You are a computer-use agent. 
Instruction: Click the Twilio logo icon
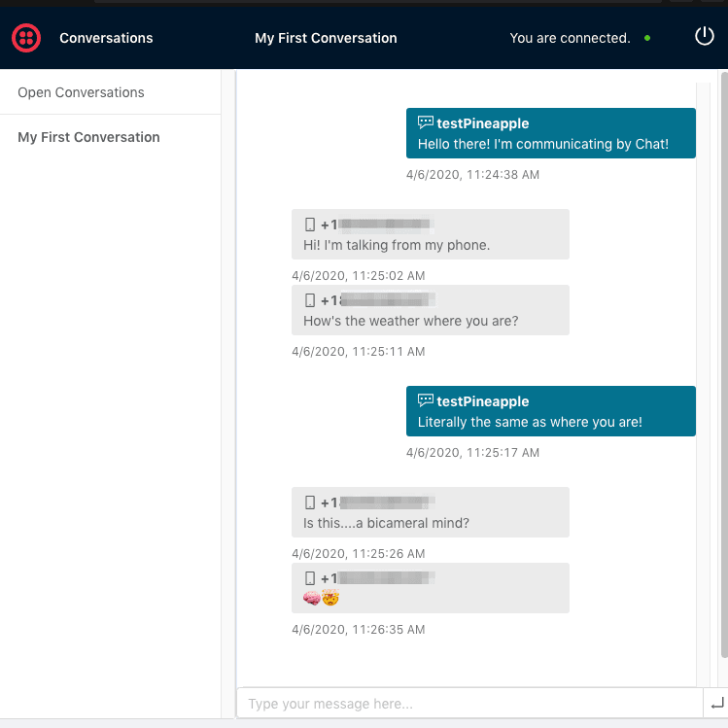pyautogui.click(x=25, y=38)
